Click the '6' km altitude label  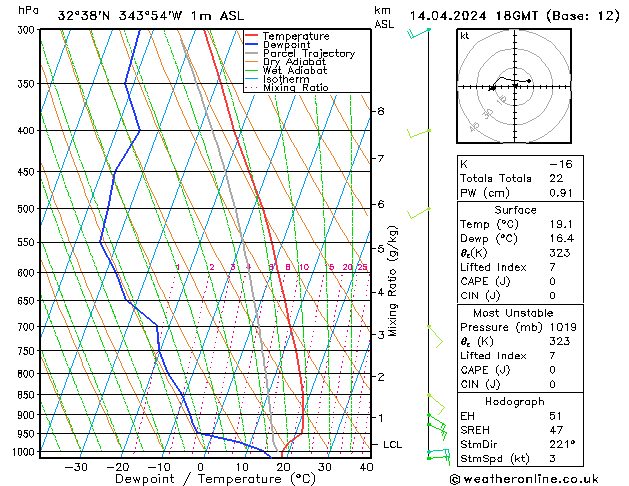[x=381, y=205]
